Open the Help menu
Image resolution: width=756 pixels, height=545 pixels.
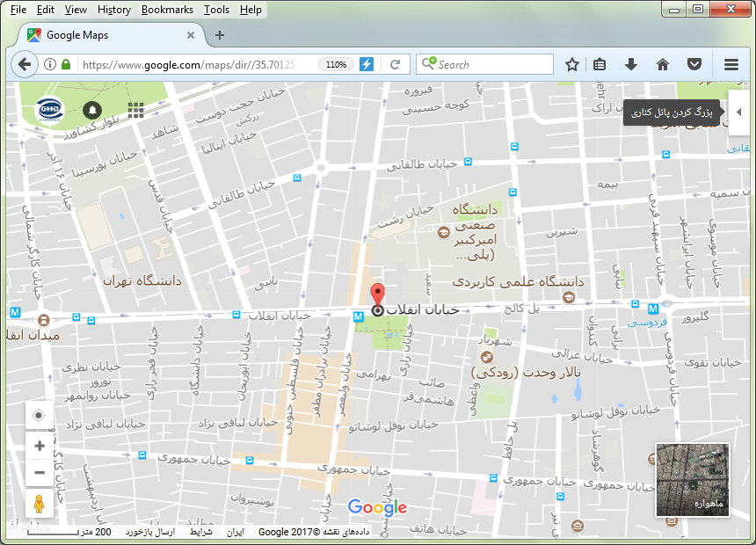(x=251, y=10)
